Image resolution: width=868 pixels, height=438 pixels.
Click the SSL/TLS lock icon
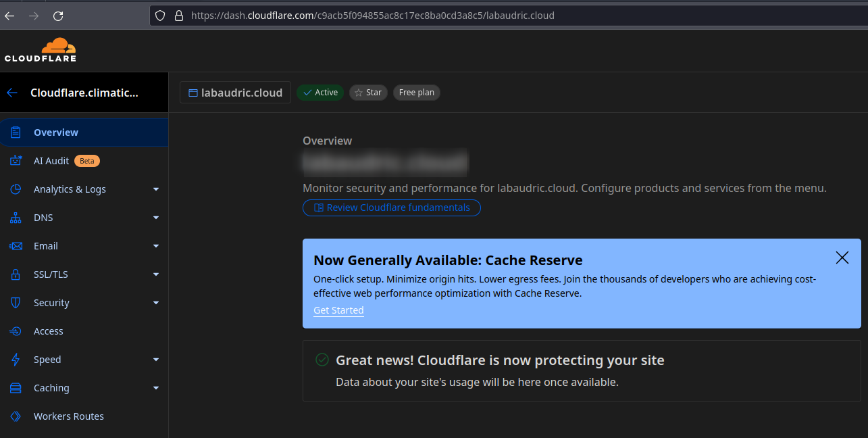pyautogui.click(x=16, y=274)
